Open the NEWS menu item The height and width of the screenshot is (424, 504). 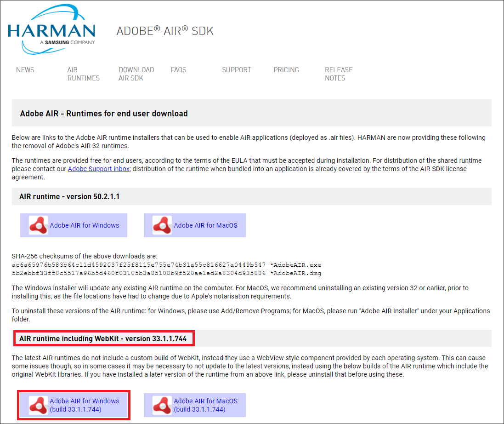coord(25,70)
